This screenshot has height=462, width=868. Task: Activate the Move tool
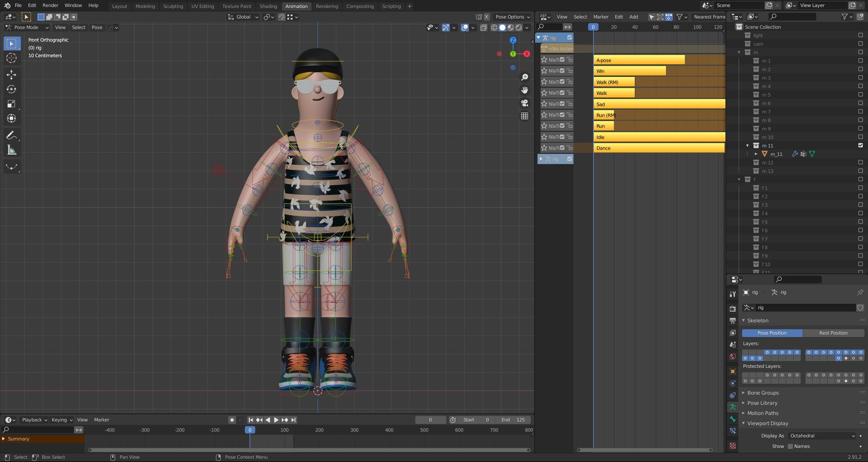tap(12, 75)
